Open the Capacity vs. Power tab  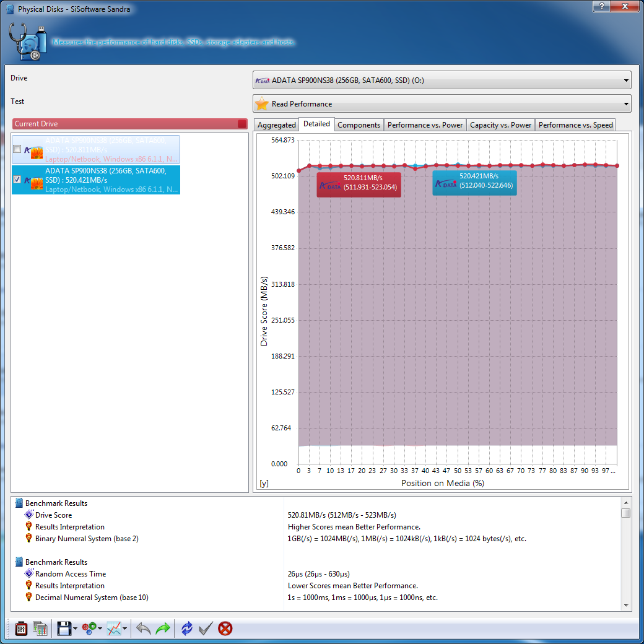(501, 125)
